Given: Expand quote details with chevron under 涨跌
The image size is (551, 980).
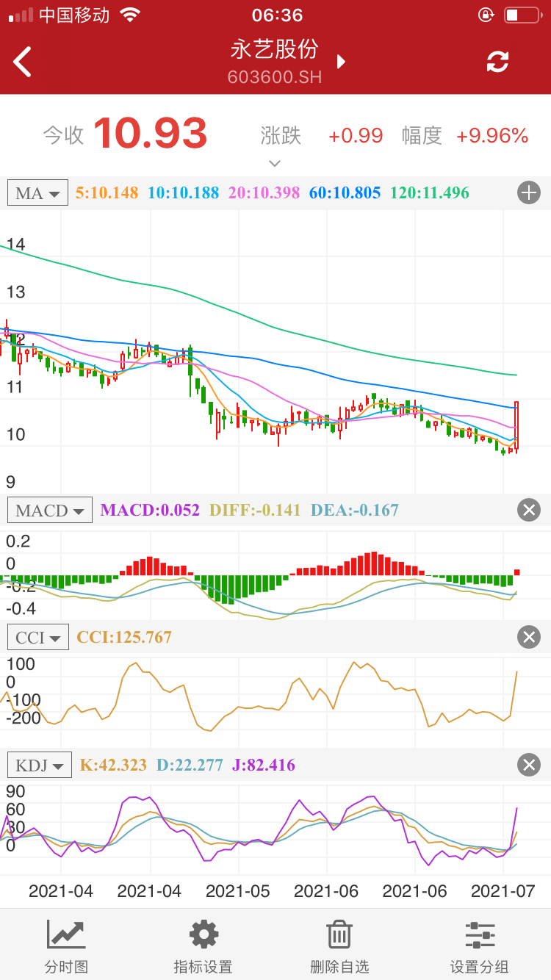Looking at the screenshot, I should click(x=275, y=162).
